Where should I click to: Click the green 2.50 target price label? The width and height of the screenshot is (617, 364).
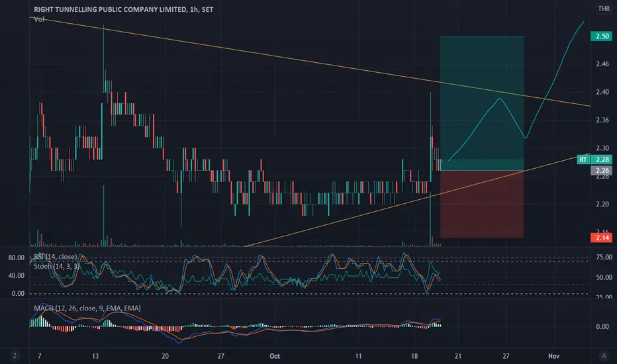(x=601, y=36)
